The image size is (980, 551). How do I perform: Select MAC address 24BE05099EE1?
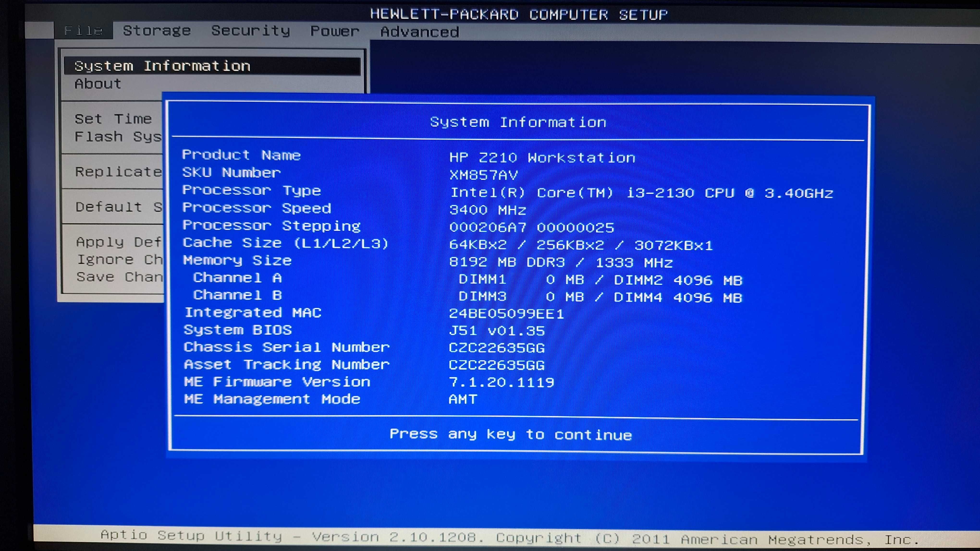point(506,314)
